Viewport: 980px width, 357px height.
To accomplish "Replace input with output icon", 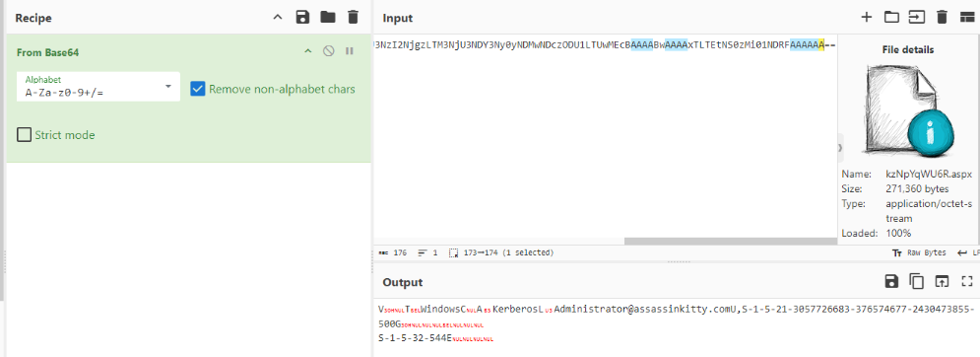I will click(x=942, y=282).
